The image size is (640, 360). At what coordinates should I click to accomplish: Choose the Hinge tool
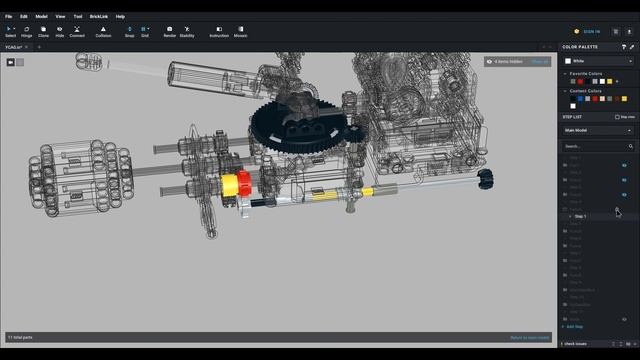[27, 31]
